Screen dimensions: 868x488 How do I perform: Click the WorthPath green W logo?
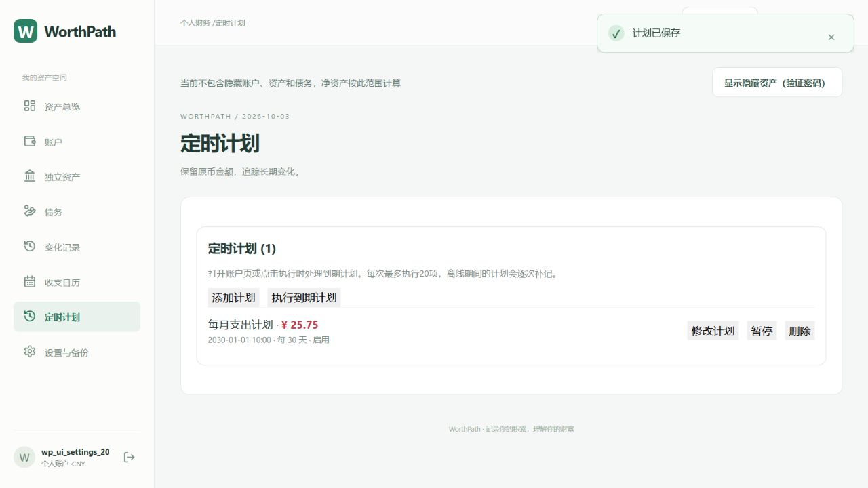point(26,31)
